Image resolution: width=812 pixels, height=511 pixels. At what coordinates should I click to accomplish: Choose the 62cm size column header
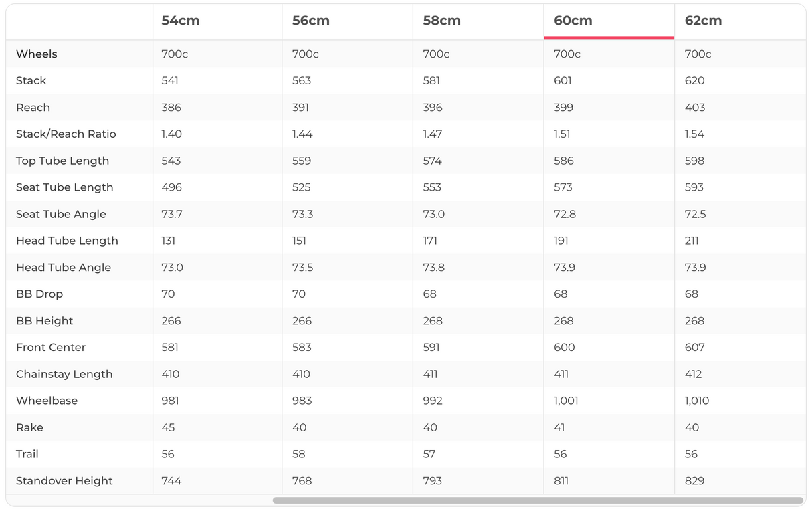(x=703, y=21)
